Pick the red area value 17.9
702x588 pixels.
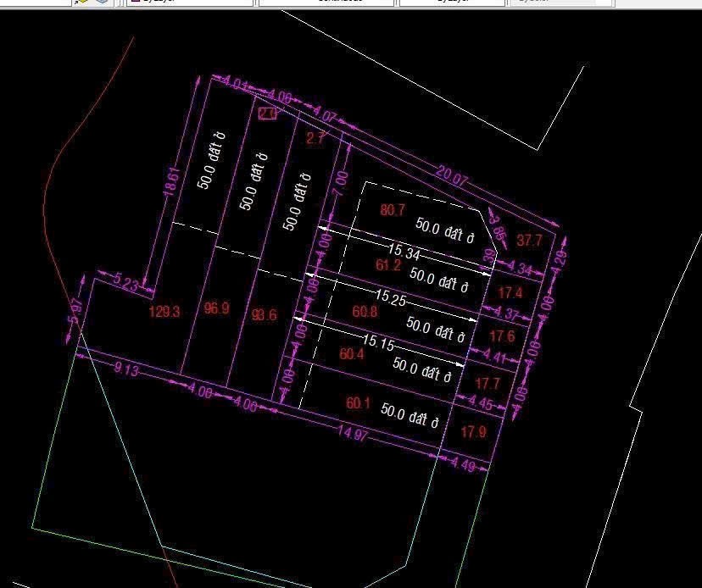click(x=474, y=432)
